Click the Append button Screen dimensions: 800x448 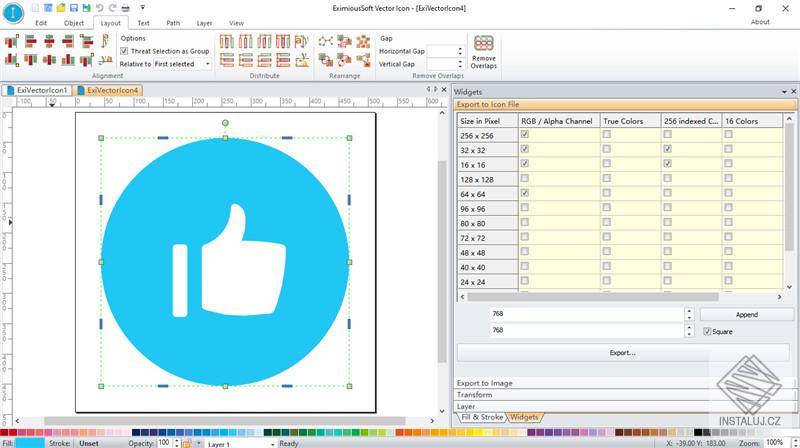[x=746, y=314]
